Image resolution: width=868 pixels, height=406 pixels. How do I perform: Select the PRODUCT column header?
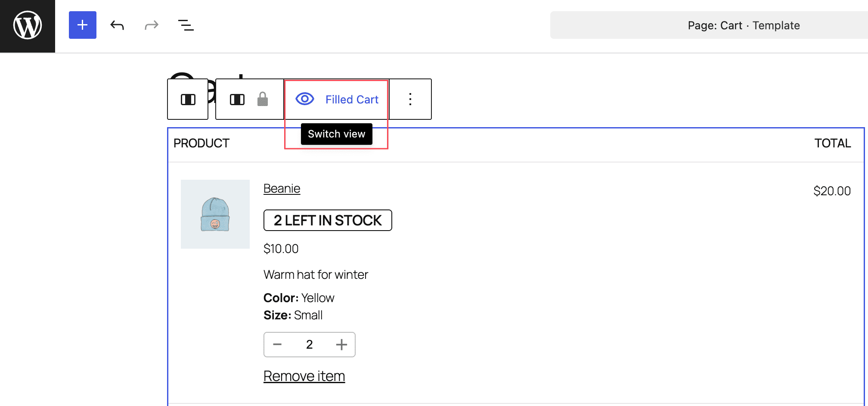coord(201,144)
